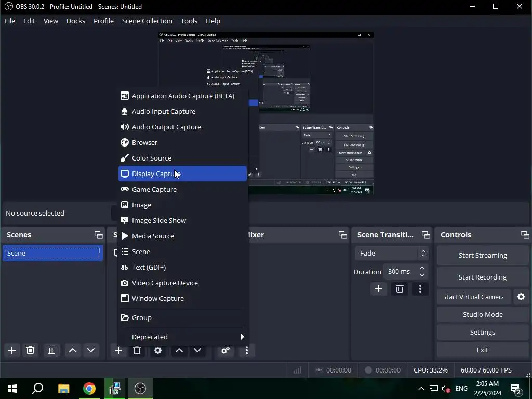532x399 pixels.
Task: Choose Application Audio Capture (BETA) source
Action: (182, 96)
